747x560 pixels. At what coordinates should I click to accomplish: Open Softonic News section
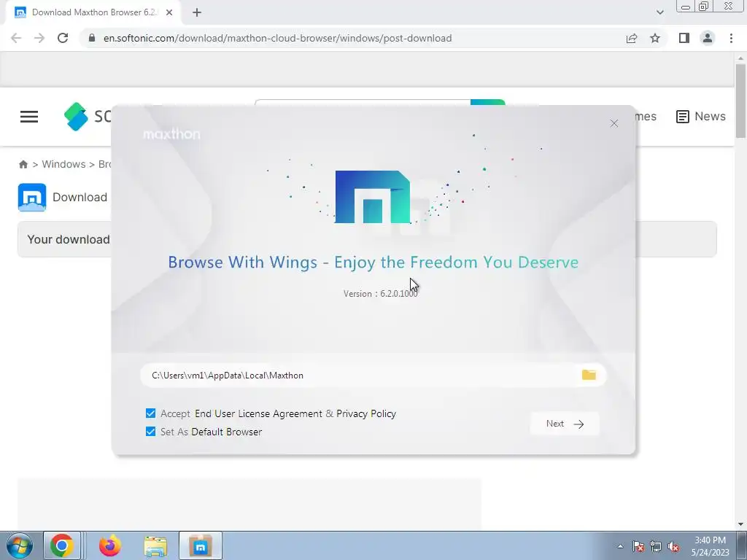point(701,117)
